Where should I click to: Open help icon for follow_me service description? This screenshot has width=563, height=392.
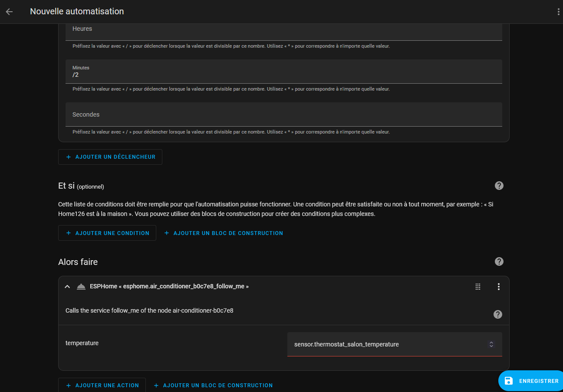tap(498, 314)
